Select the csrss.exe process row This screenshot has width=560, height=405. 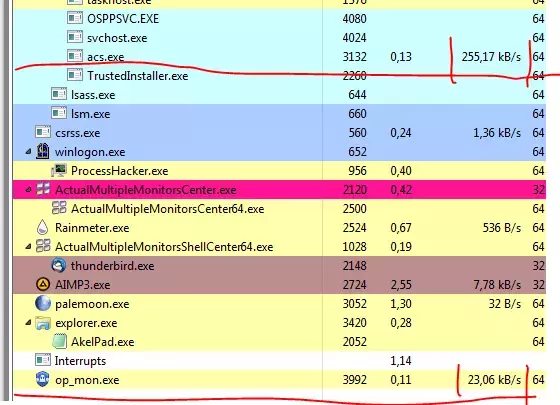point(279,133)
